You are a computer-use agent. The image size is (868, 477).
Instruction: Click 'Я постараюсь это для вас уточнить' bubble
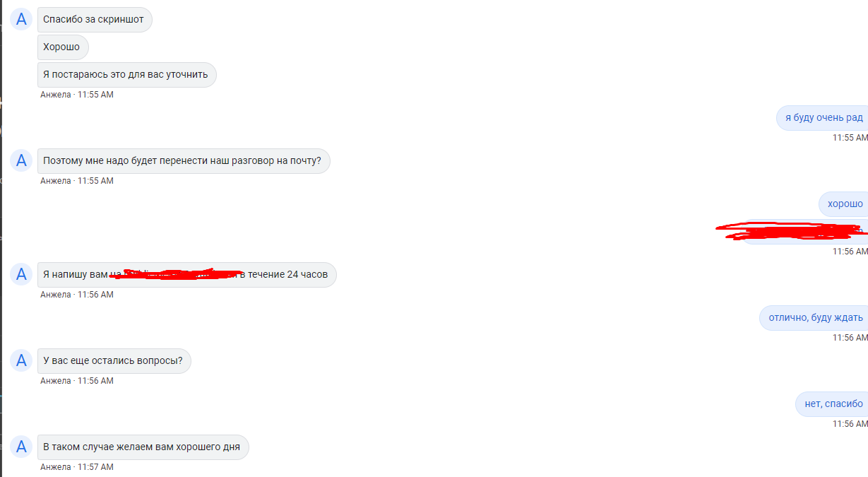(x=126, y=74)
